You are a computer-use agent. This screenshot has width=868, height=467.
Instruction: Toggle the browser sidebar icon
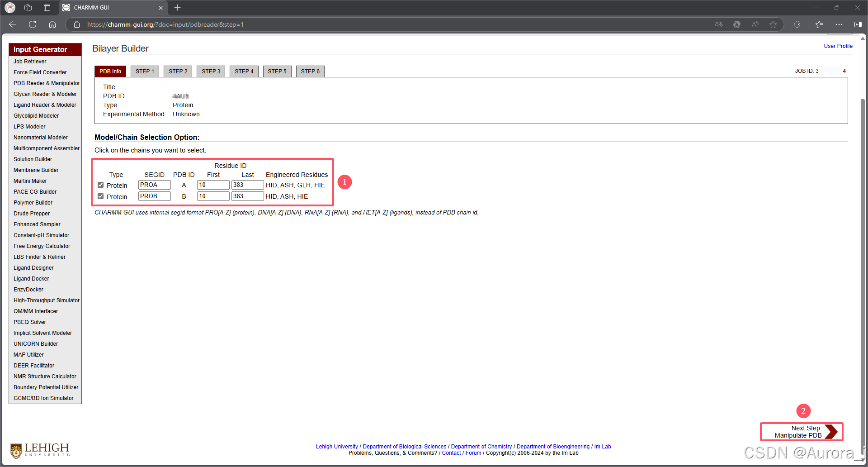(x=858, y=24)
